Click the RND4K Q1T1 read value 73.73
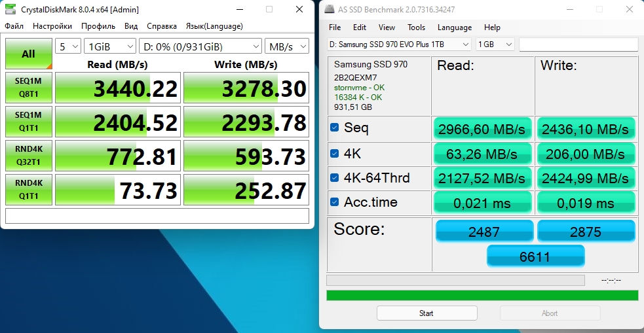The height and width of the screenshot is (333, 644). 118,190
